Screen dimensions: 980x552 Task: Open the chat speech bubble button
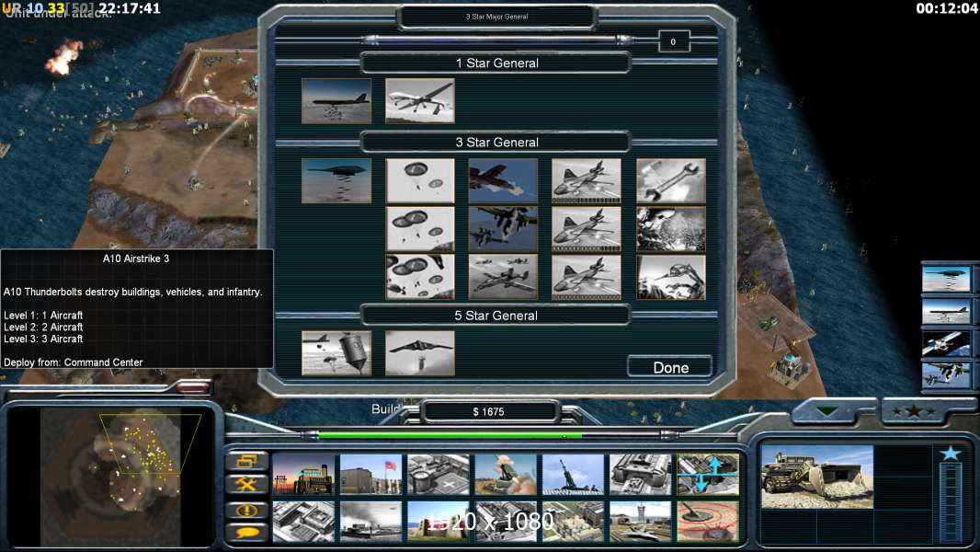click(247, 533)
